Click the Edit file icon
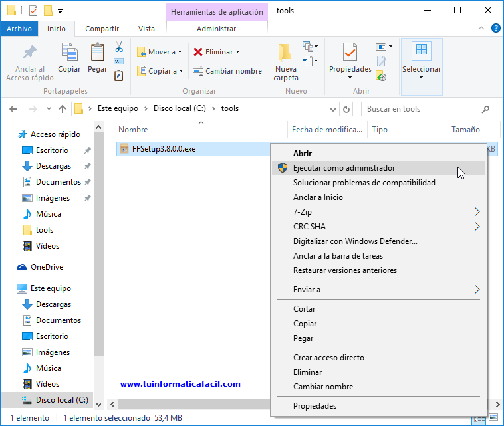The width and height of the screenshot is (504, 426). [381, 61]
